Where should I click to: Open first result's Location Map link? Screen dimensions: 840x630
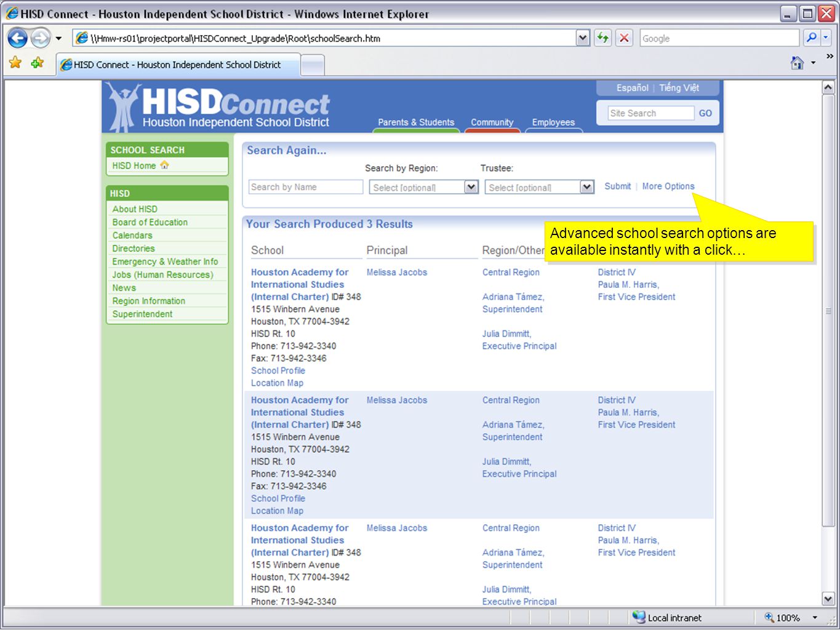click(x=277, y=383)
